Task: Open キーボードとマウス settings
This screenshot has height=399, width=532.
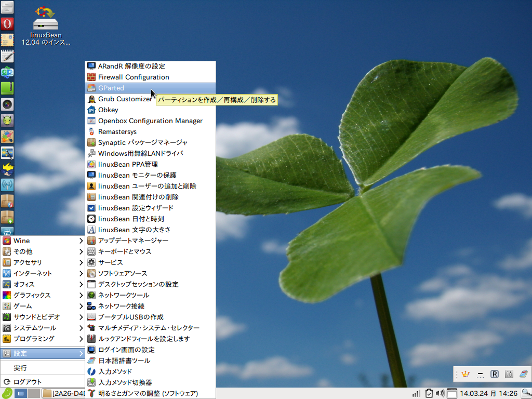Action: click(x=150, y=251)
